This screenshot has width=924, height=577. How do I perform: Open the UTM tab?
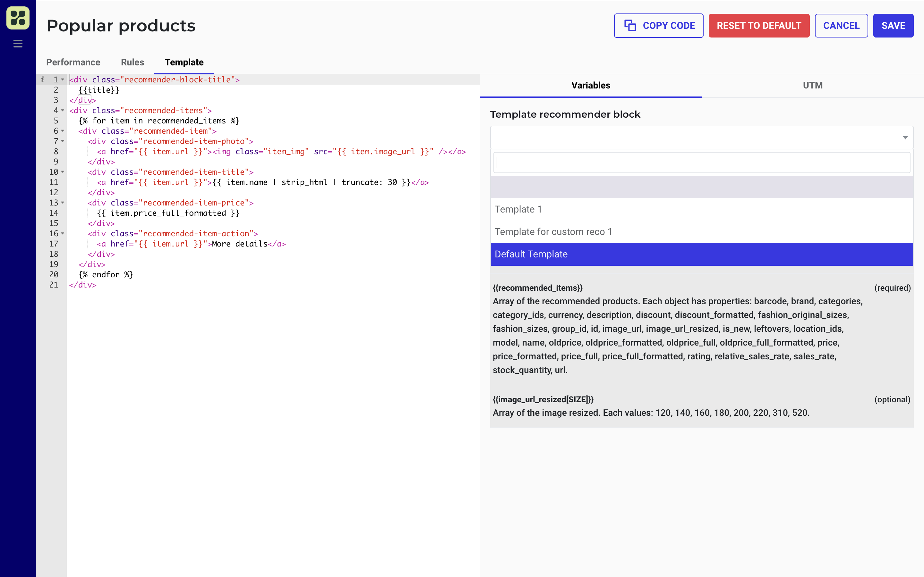[x=812, y=86]
